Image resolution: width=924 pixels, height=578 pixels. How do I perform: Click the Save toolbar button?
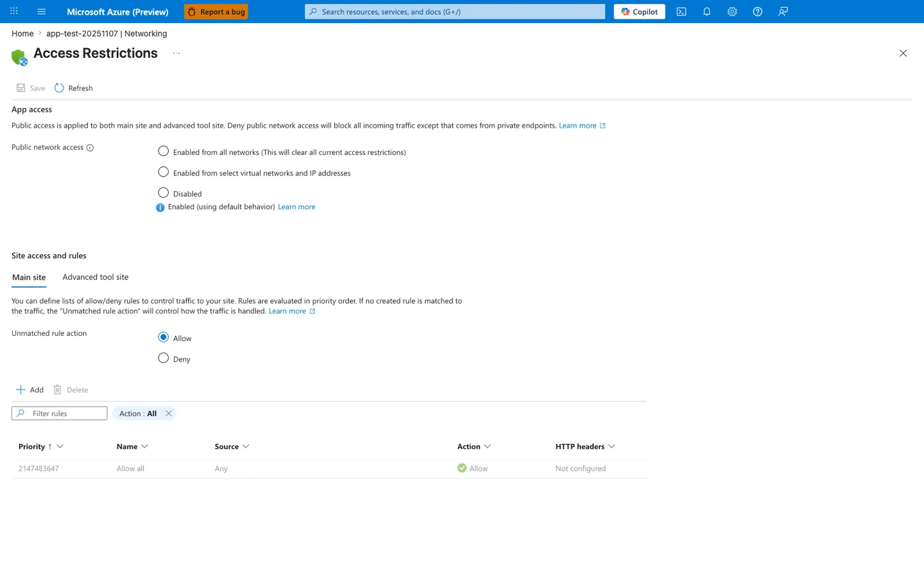click(31, 88)
